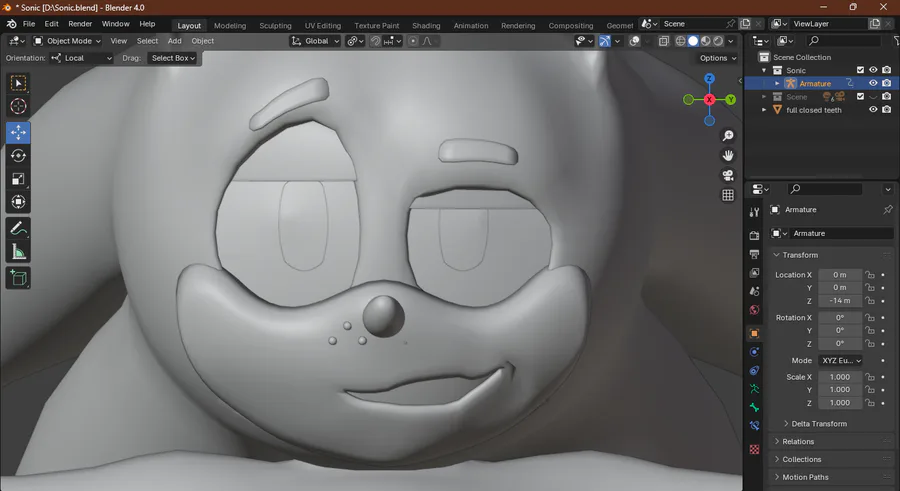Hide full closed teeth in viewport
Screen dimensions: 900x491
tap(873, 110)
